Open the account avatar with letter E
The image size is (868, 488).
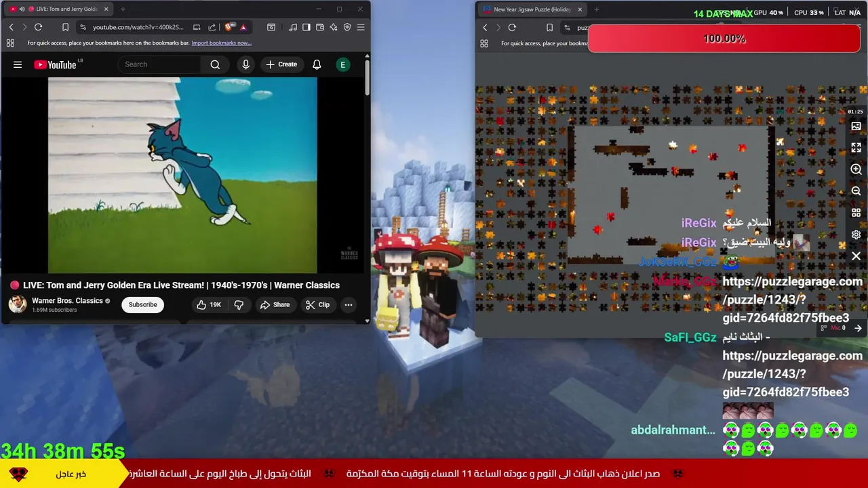pos(343,64)
